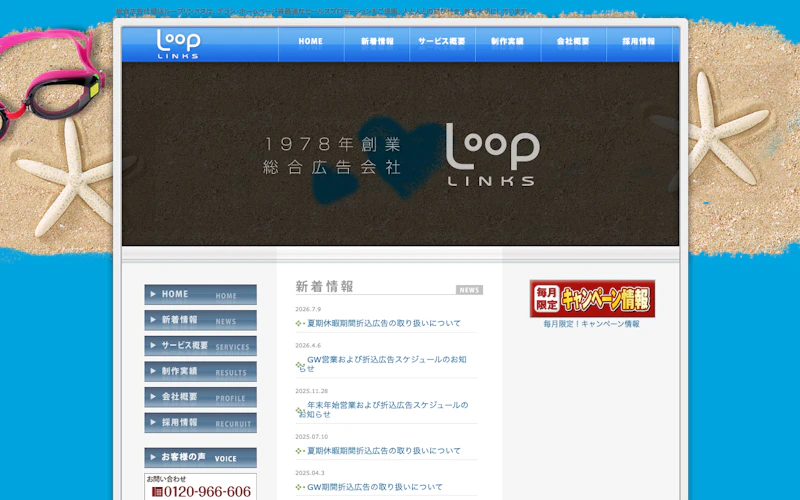Open the 2025.07.10 夏期休暇期間折込広告の取り扱いについて link

(384, 451)
